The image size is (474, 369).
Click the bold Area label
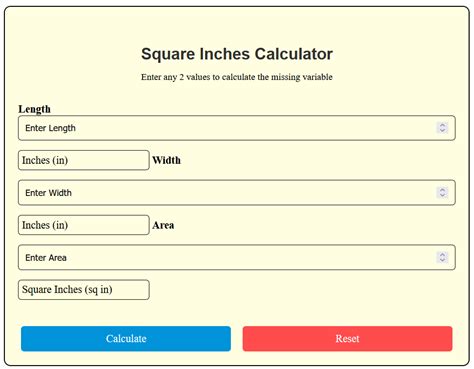tap(163, 225)
